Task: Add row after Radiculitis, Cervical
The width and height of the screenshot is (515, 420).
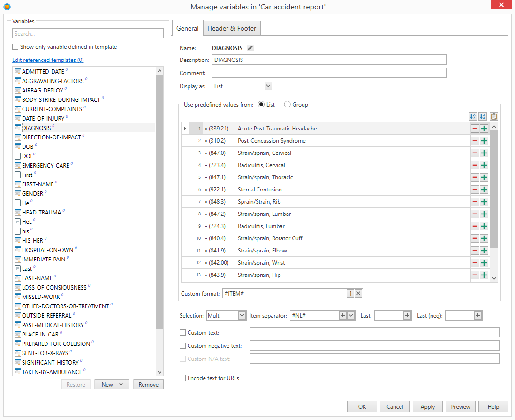Action: [484, 165]
